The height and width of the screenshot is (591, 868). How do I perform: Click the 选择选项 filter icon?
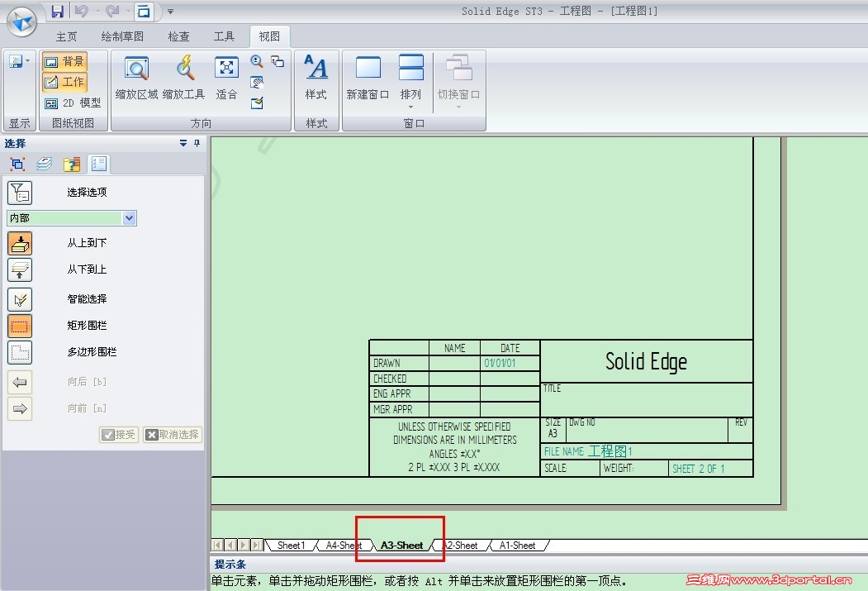20,193
